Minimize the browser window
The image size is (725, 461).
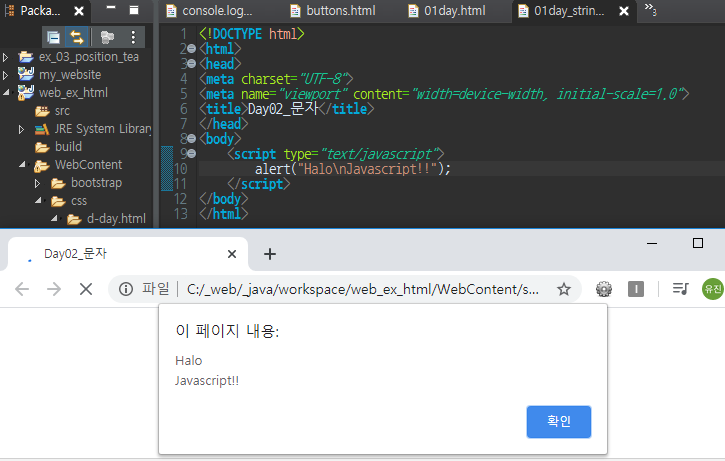click(652, 243)
